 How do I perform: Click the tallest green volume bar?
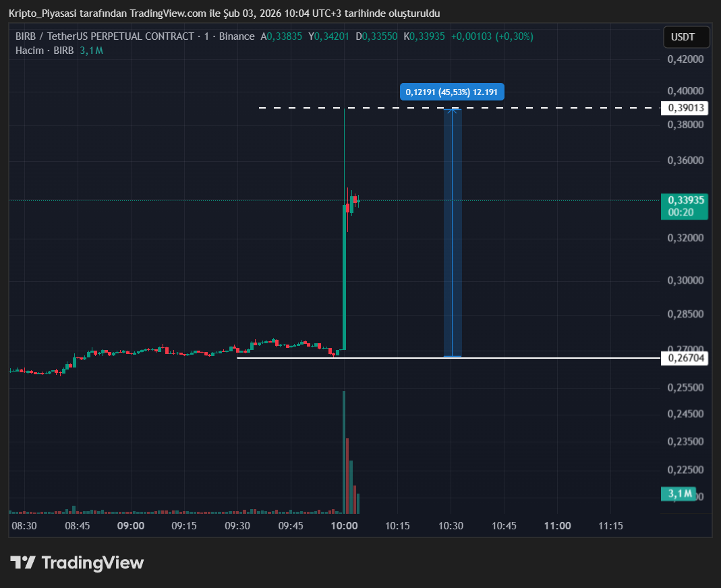coord(344,452)
